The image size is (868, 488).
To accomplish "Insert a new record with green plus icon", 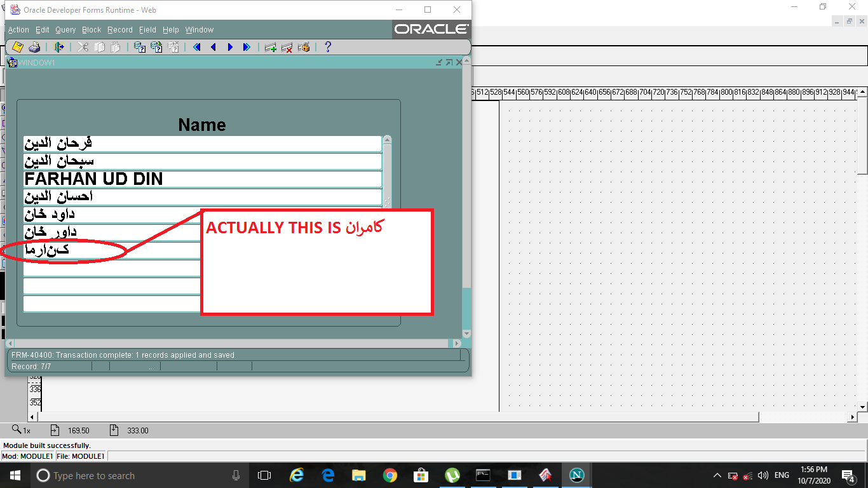I will [271, 47].
